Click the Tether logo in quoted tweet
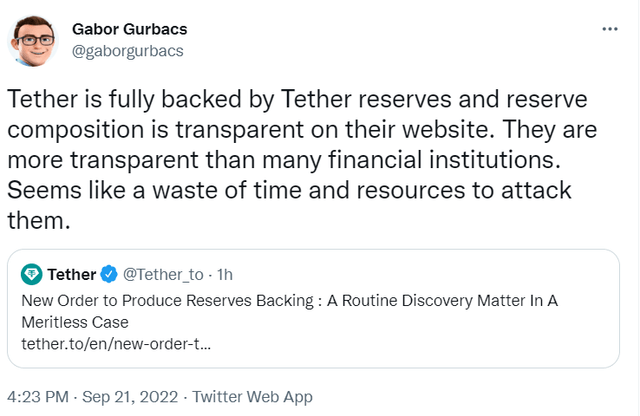 pos(32,274)
